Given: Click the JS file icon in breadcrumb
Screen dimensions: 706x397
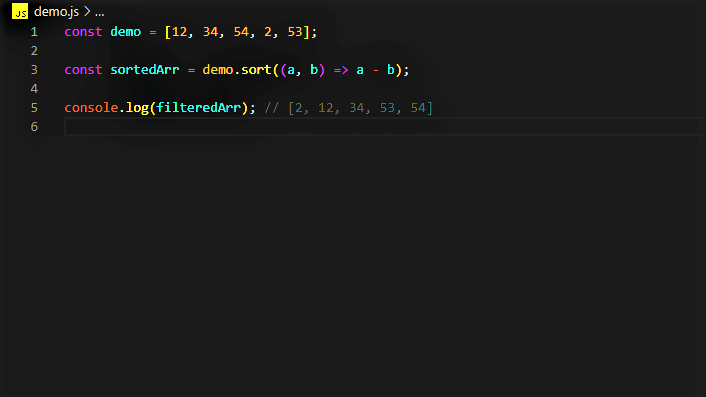Looking at the screenshot, I should tap(20, 11).
